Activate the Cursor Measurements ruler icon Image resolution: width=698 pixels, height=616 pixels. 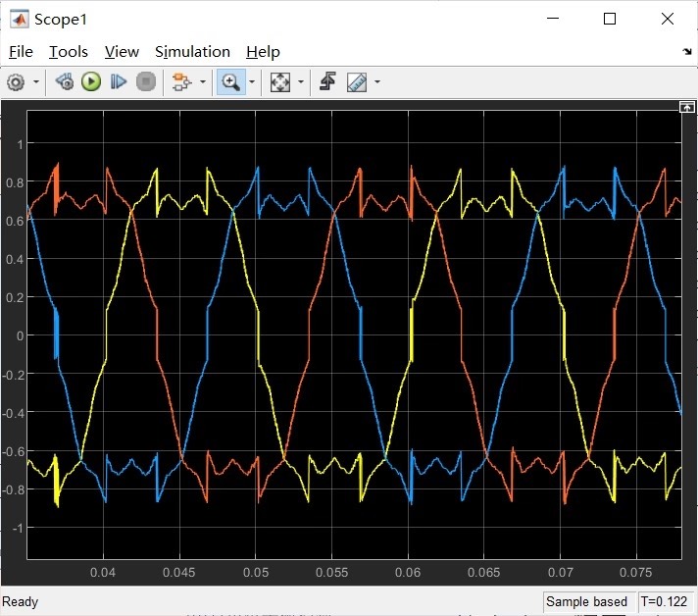(357, 82)
